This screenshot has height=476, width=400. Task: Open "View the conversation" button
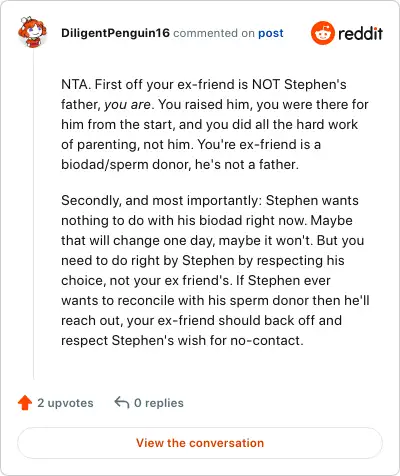click(200, 443)
